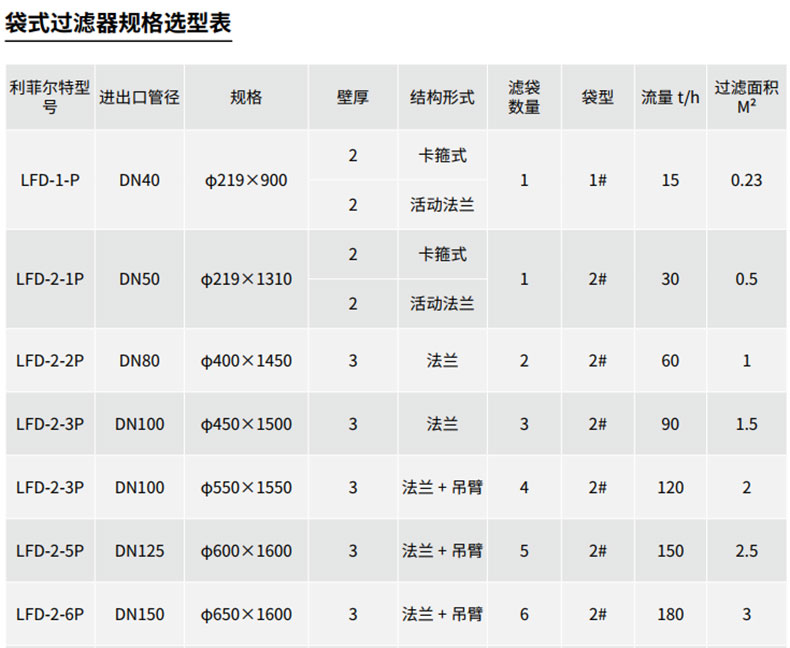The image size is (790, 648).
Task: Select the 流量 t/h column header
Action: (670, 97)
